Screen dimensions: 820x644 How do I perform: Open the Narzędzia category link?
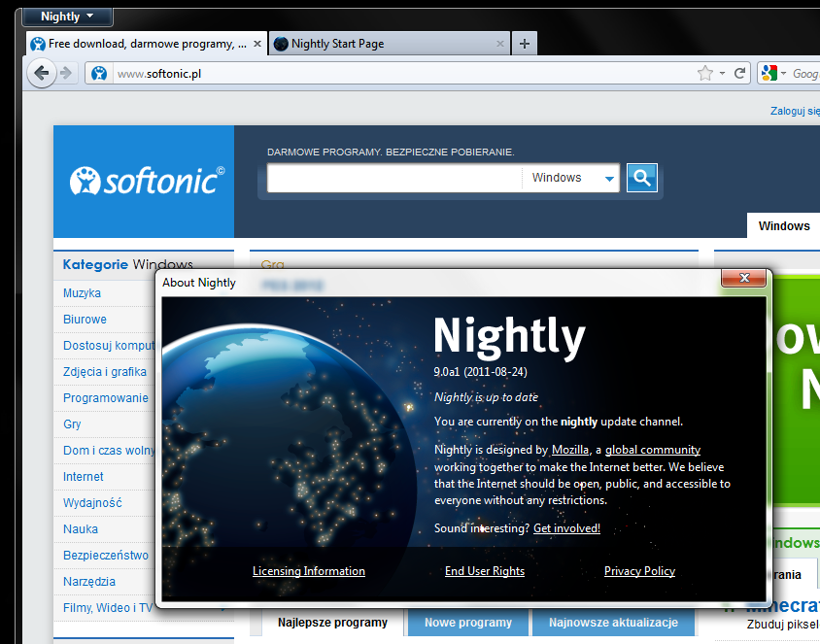pyautogui.click(x=89, y=581)
